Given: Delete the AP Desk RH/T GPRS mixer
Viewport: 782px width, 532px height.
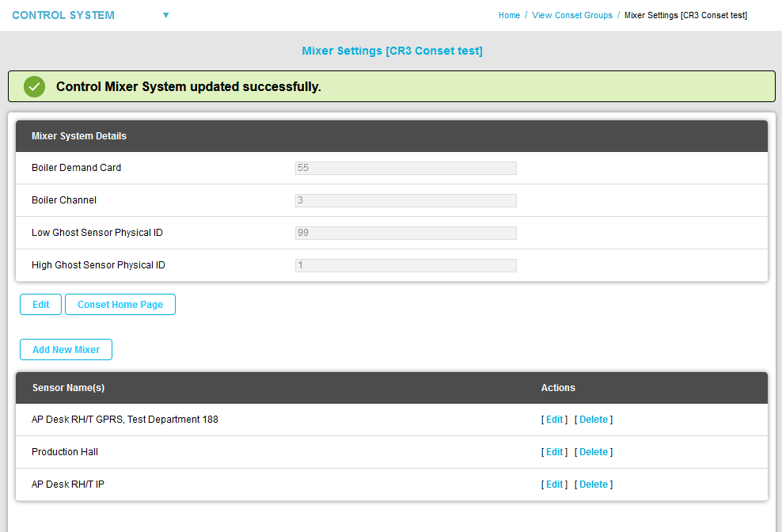Looking at the screenshot, I should [593, 420].
